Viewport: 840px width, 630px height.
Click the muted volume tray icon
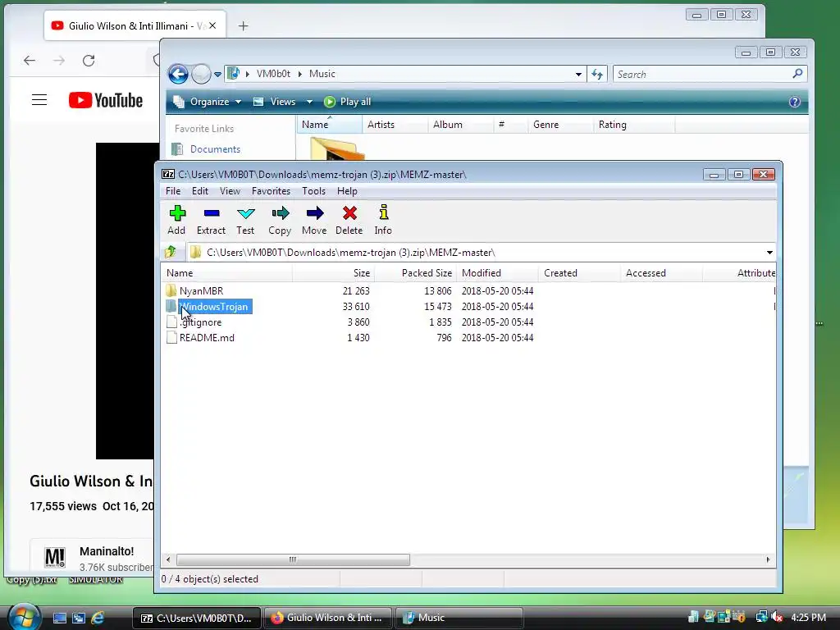[776, 618]
